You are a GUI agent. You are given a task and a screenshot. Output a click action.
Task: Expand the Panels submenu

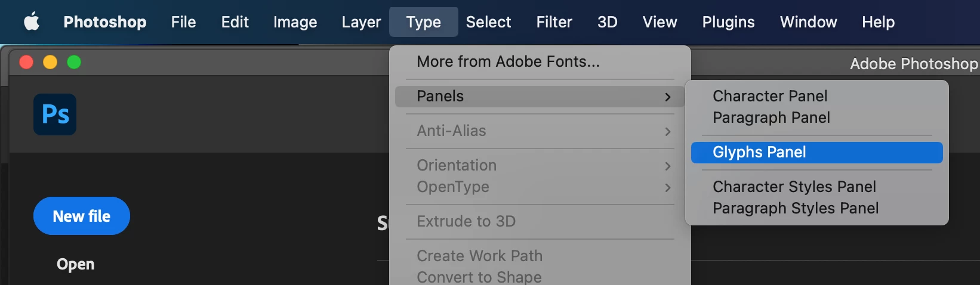pyautogui.click(x=540, y=96)
